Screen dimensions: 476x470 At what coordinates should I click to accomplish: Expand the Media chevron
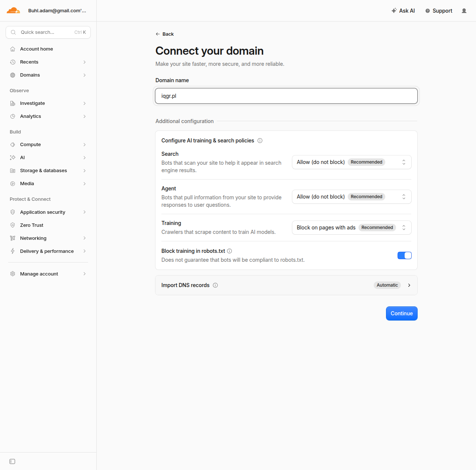[84, 184]
